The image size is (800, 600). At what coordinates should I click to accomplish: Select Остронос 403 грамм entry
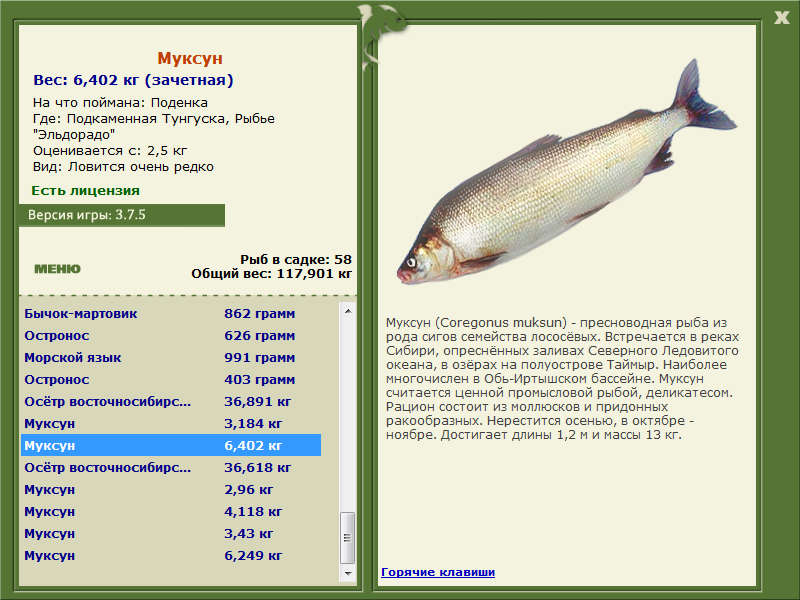pos(171,380)
